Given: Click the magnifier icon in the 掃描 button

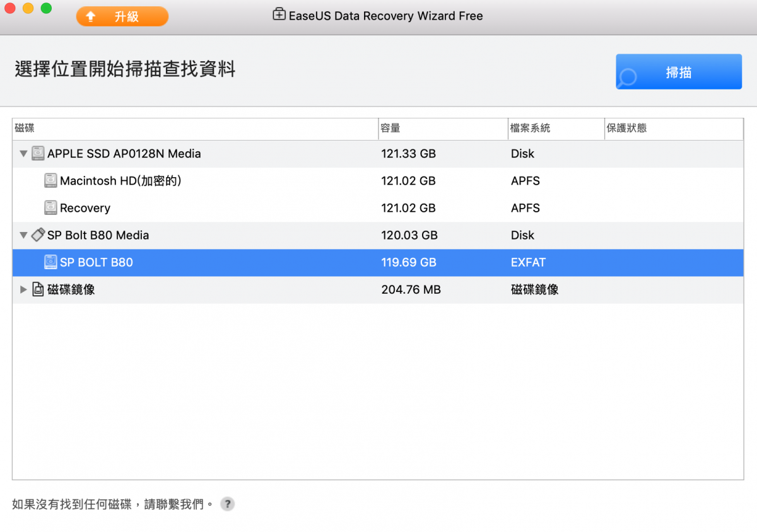Looking at the screenshot, I should point(628,78).
